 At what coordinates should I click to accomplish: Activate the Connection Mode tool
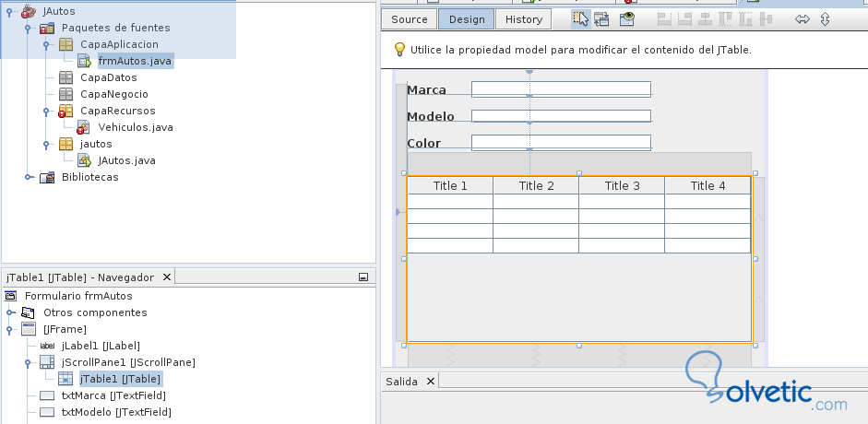pyautogui.click(x=601, y=18)
